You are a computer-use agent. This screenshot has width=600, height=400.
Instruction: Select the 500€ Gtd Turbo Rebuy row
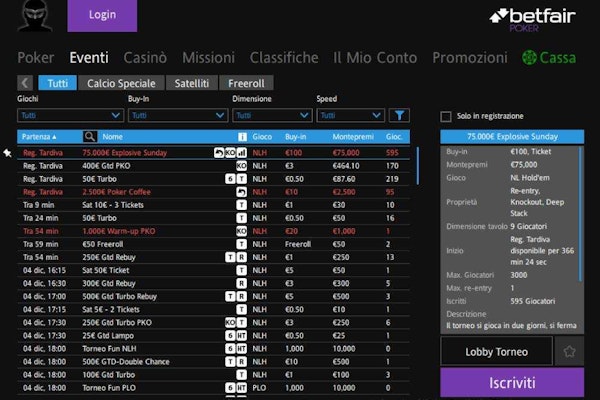tap(214, 296)
